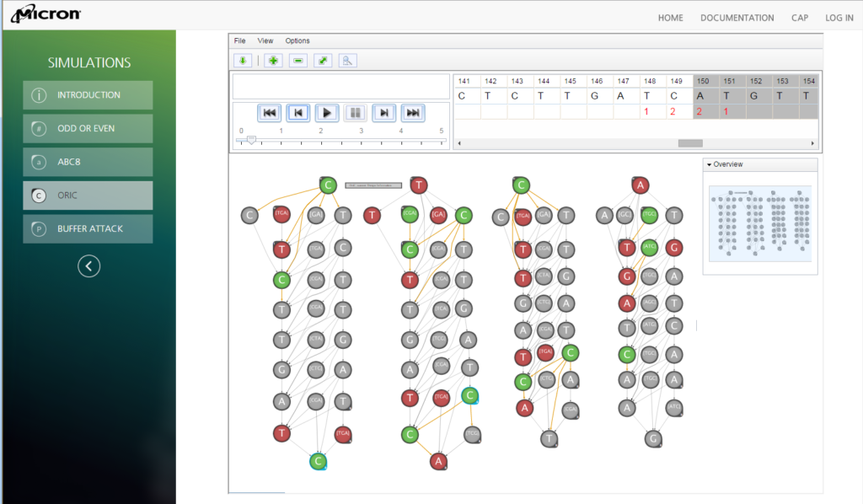863x504 pixels.
Task: Click the red 1 under column 148
Action: (646, 111)
